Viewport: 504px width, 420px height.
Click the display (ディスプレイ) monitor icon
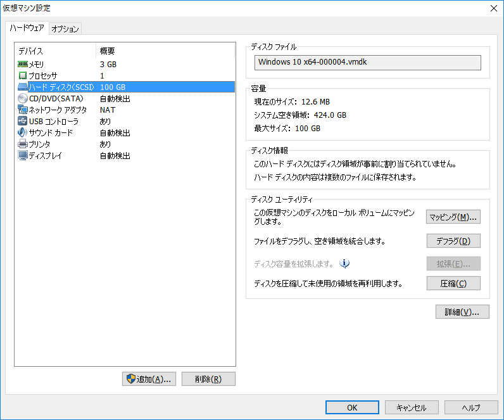[x=23, y=155]
